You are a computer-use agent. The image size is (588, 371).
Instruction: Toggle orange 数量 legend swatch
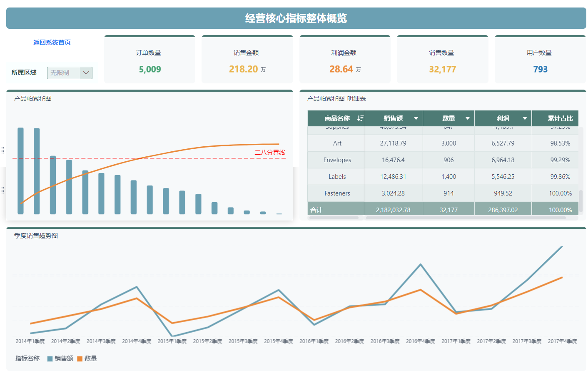(x=80, y=358)
